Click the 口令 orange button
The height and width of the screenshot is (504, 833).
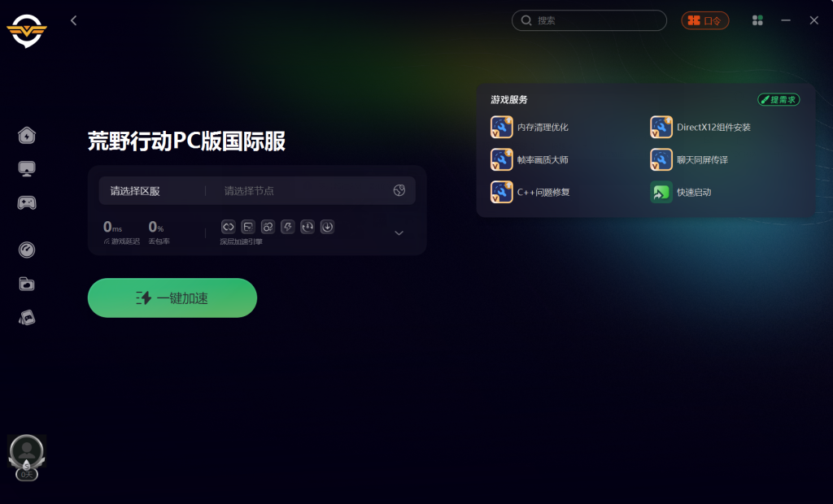(705, 20)
